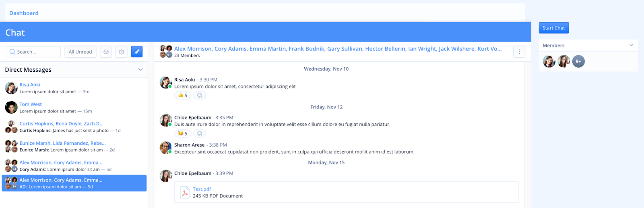The height and width of the screenshot is (208, 644).
Task: Collapse the Direct Messages section
Action: click(140, 69)
